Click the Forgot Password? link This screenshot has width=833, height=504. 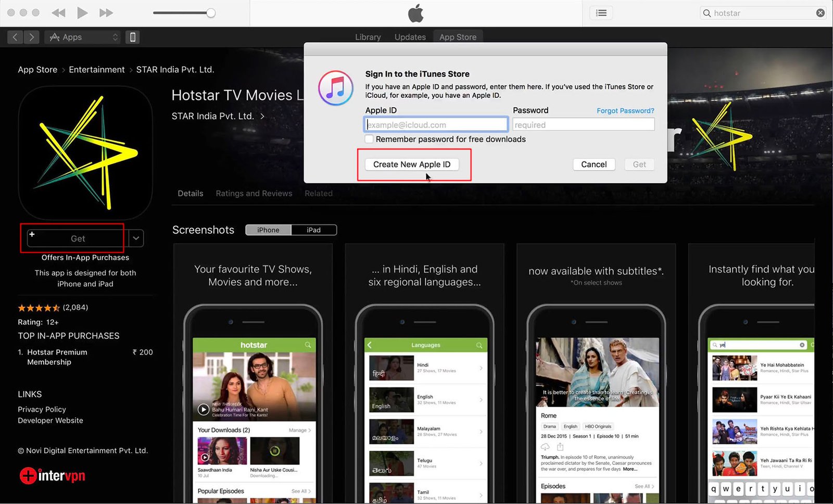pos(625,111)
